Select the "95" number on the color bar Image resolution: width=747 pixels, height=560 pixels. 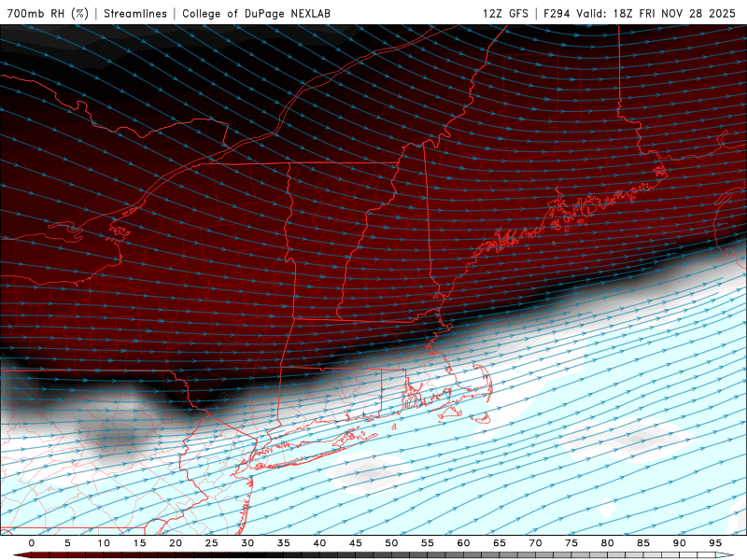tap(715, 543)
